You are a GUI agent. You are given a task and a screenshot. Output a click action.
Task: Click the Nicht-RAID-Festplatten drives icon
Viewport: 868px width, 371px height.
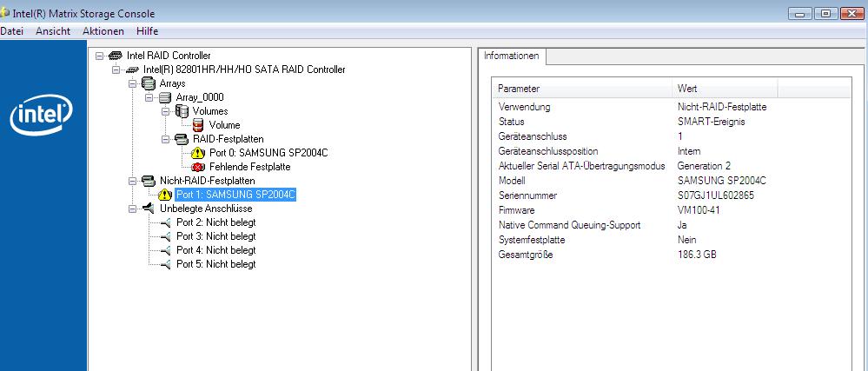[149, 181]
